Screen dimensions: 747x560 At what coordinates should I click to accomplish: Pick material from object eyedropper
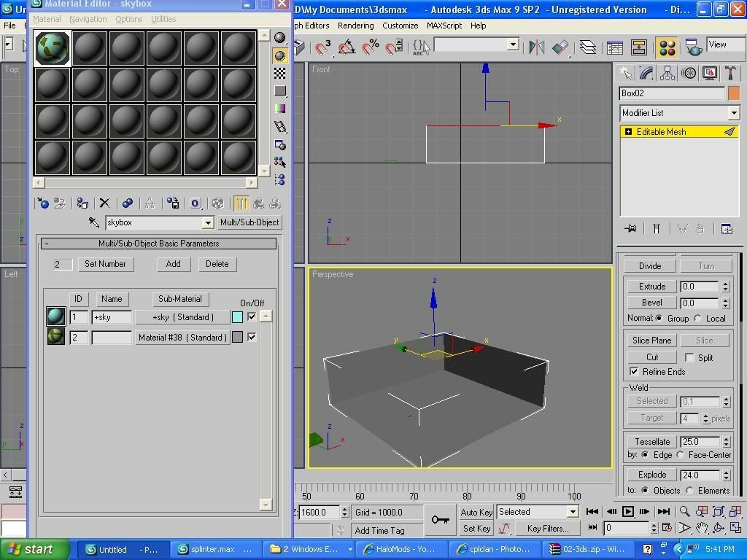[94, 222]
